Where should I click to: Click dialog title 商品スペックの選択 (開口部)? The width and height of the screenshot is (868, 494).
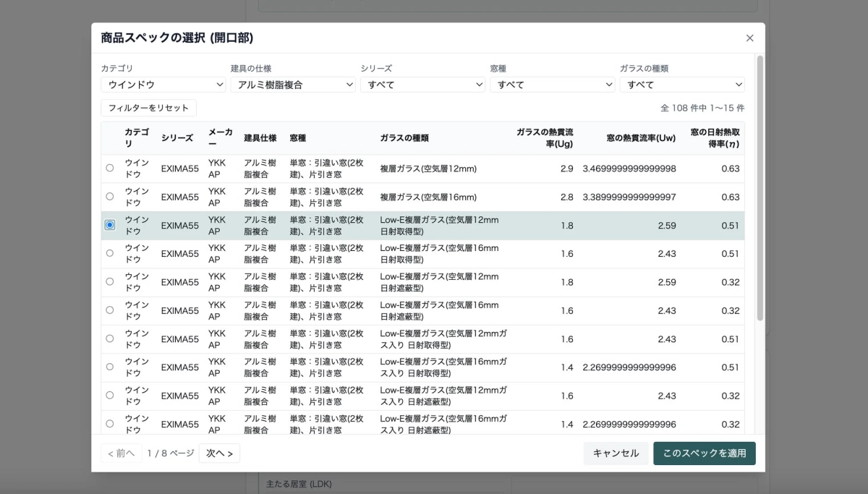(177, 38)
